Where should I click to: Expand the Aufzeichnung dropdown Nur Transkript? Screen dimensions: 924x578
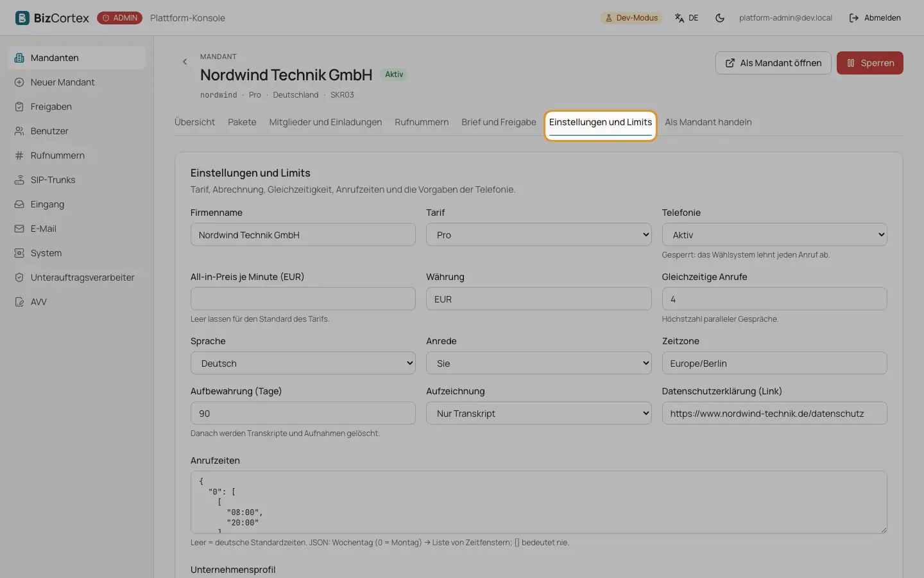[538, 413]
